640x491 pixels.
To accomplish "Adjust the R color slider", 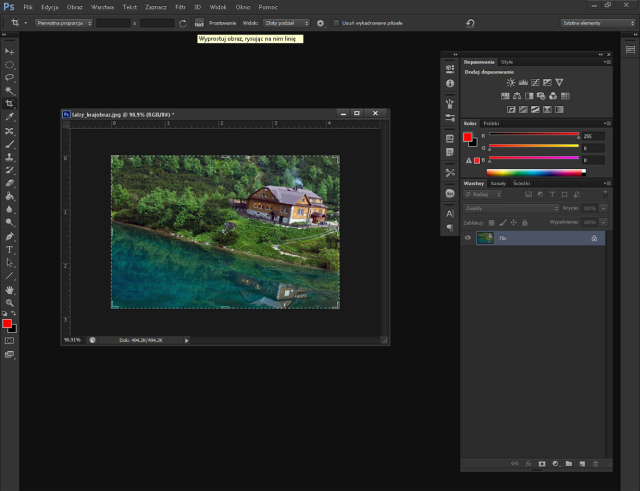I will (x=534, y=134).
